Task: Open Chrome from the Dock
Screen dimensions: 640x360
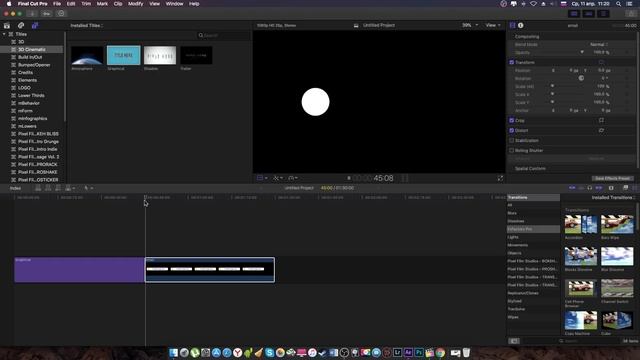Action: (440, 353)
